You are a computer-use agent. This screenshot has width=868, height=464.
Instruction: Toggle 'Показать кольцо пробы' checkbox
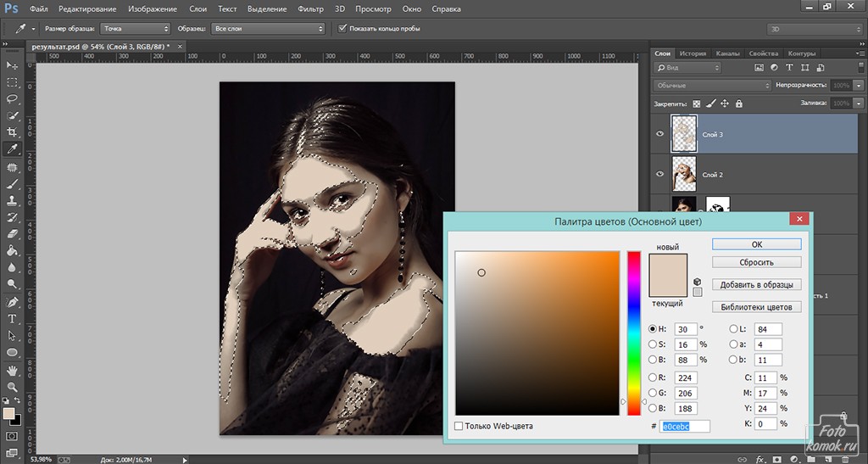tap(342, 28)
